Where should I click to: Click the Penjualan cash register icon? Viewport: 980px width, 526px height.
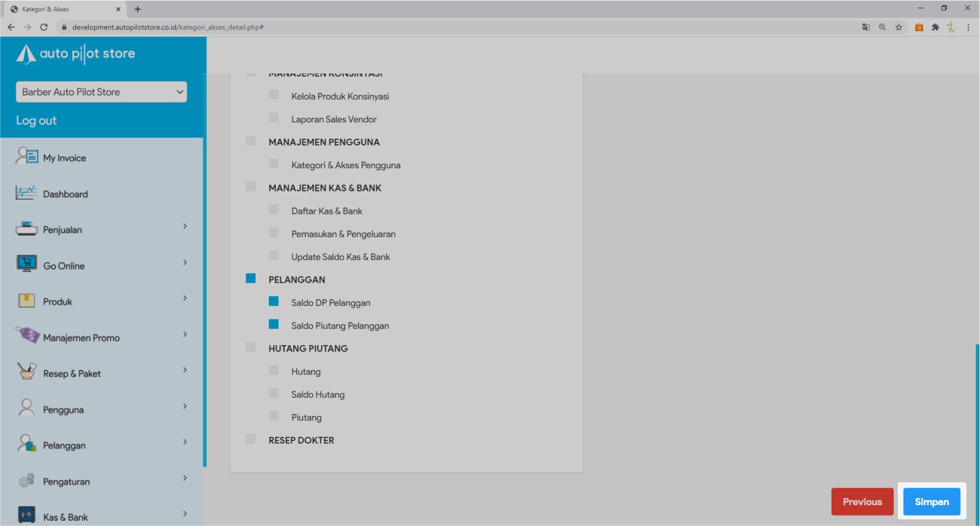pos(26,229)
